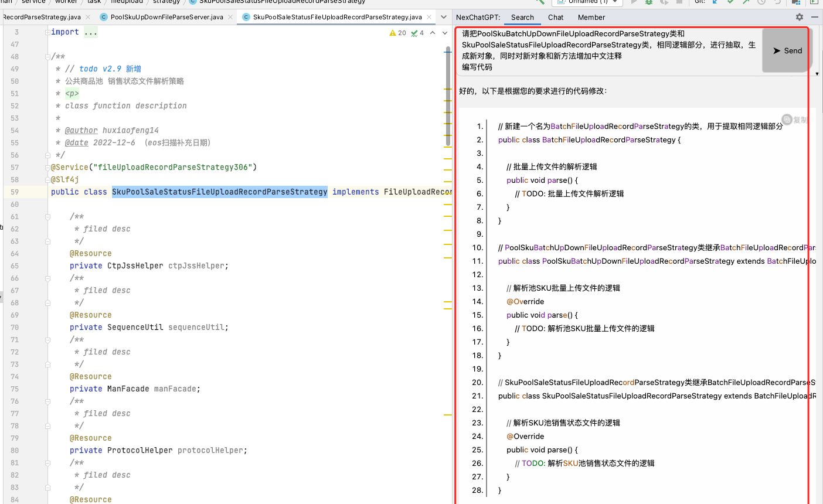Image resolution: width=823 pixels, height=504 pixels.
Task: Close SkuPoolSaleStatusFileUploadRecordParseStrategy.java tab
Action: tap(429, 17)
